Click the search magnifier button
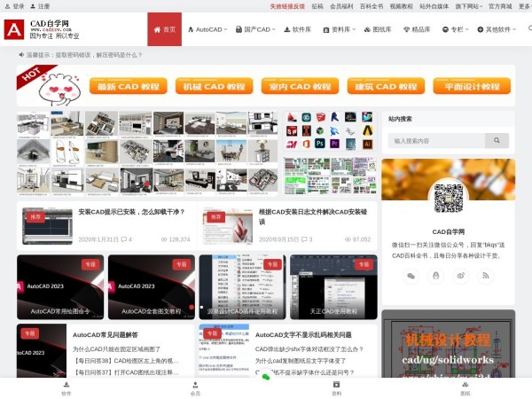 [x=497, y=140]
